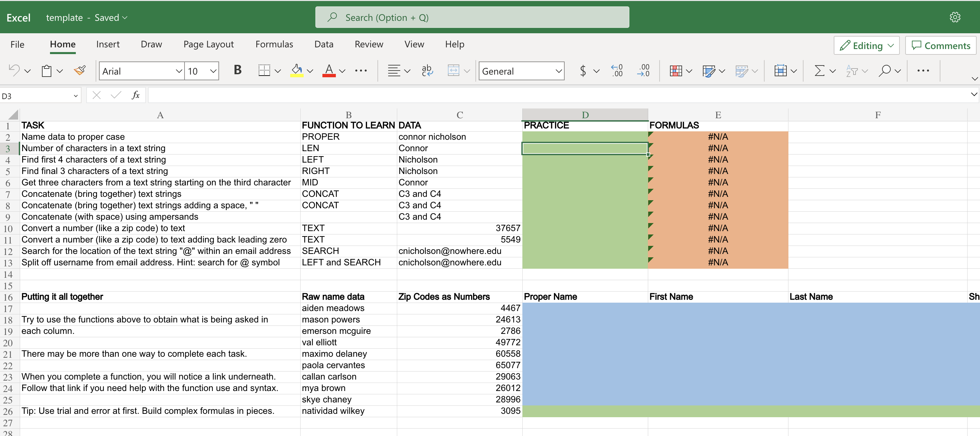The width and height of the screenshot is (980, 436).
Task: Click the Increase Decimal icon
Action: [x=617, y=71]
